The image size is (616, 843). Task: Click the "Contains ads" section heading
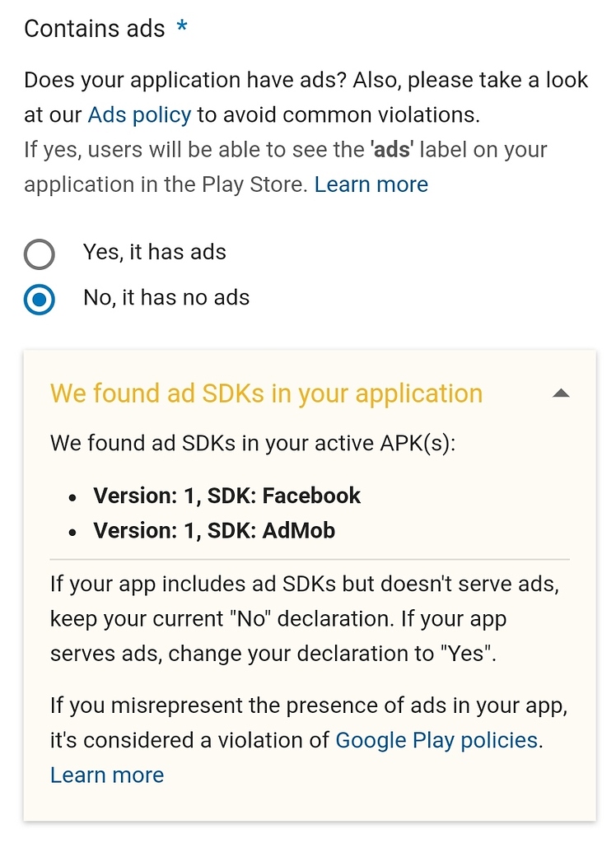click(x=95, y=29)
